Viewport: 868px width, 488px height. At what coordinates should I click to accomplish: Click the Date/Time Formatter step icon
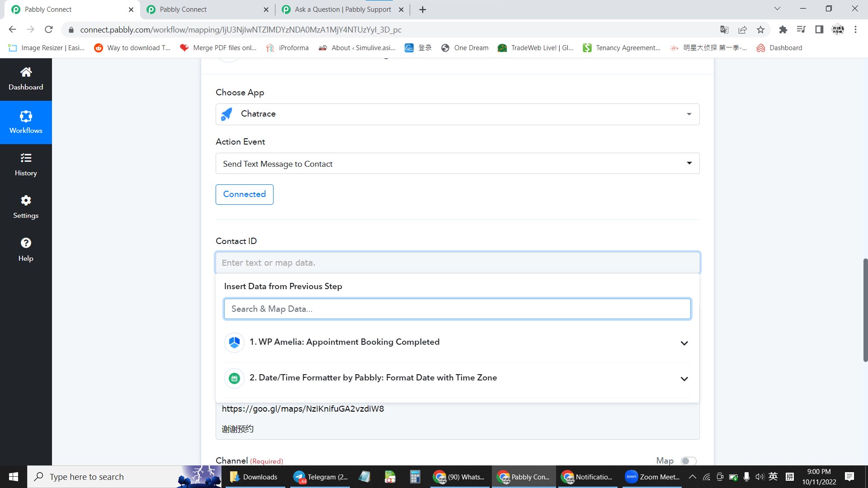(x=234, y=378)
